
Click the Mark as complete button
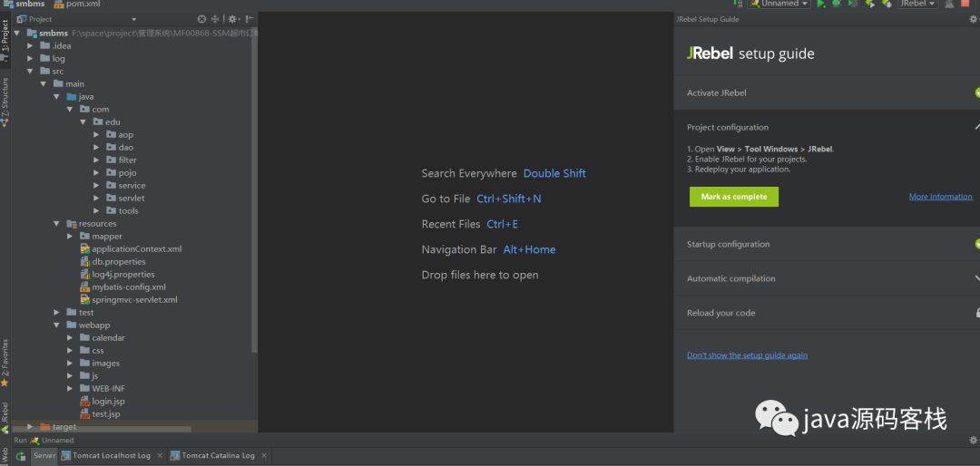734,197
